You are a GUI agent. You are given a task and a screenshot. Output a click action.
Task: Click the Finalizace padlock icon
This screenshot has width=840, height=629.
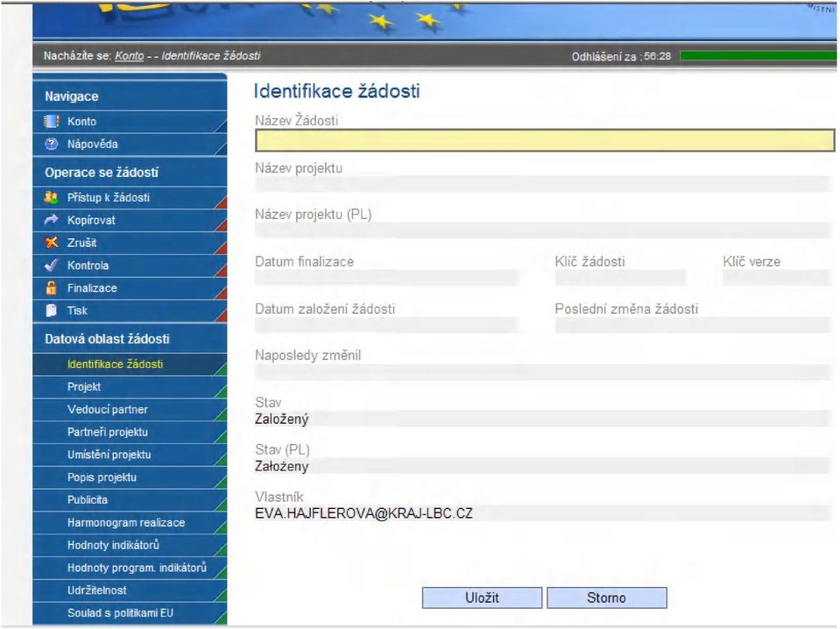coord(52,287)
